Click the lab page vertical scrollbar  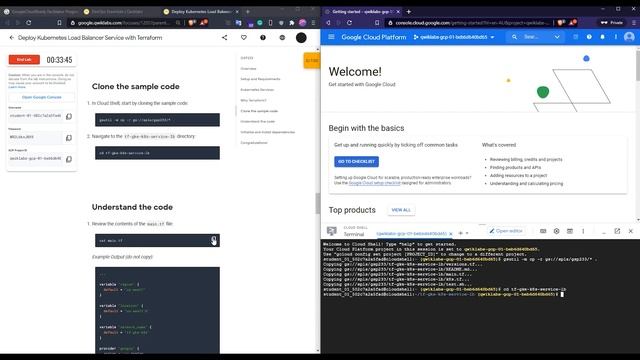(x=318, y=203)
